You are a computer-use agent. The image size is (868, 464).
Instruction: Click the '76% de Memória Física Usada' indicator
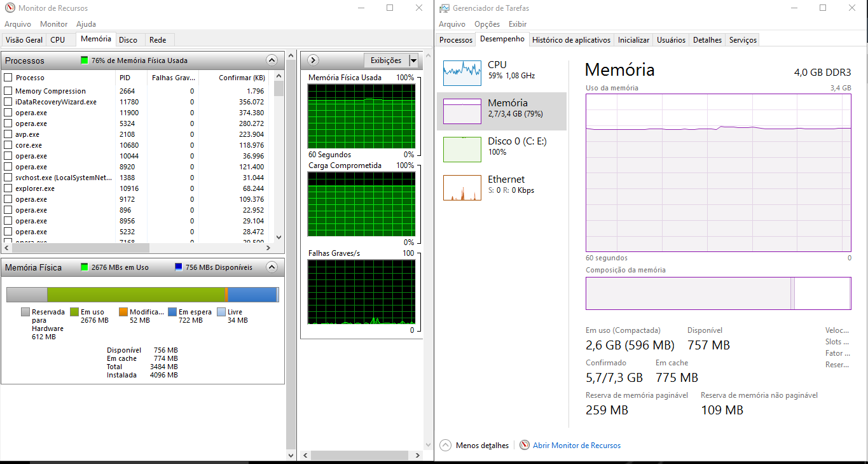tap(134, 60)
